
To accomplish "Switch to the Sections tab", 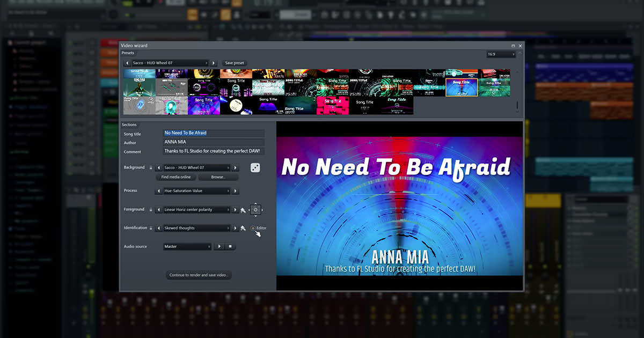I will [x=129, y=124].
